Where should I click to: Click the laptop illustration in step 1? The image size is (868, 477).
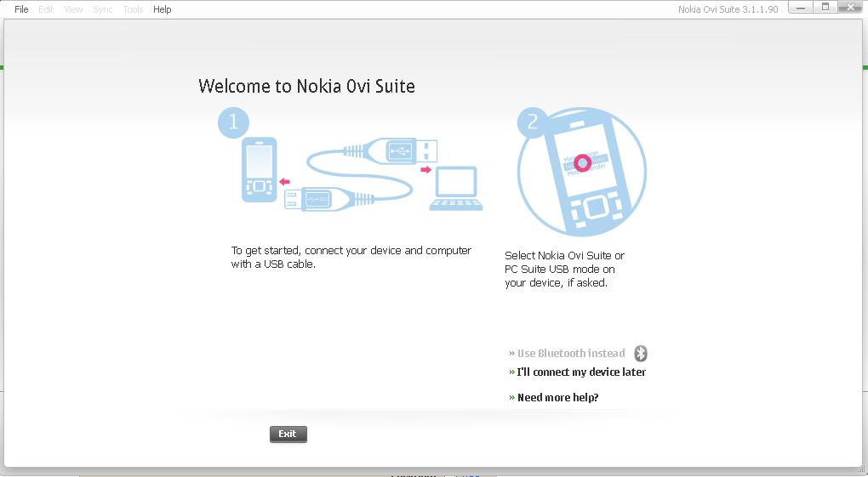tap(456, 188)
